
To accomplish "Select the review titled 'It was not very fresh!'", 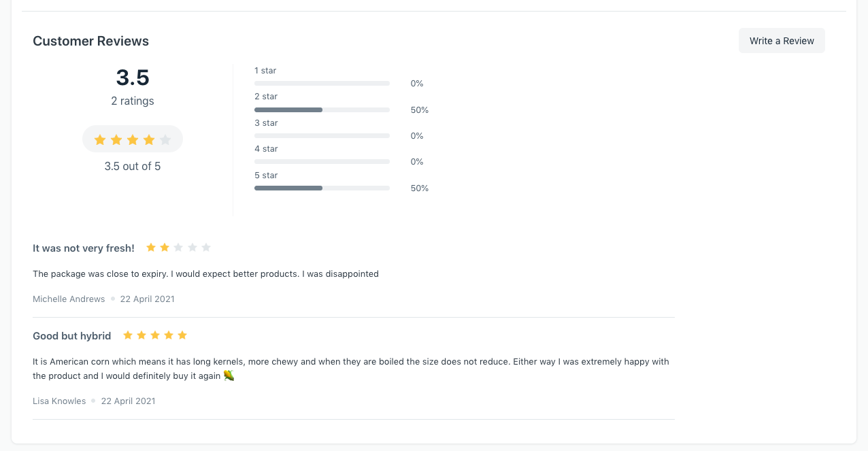I will point(83,248).
